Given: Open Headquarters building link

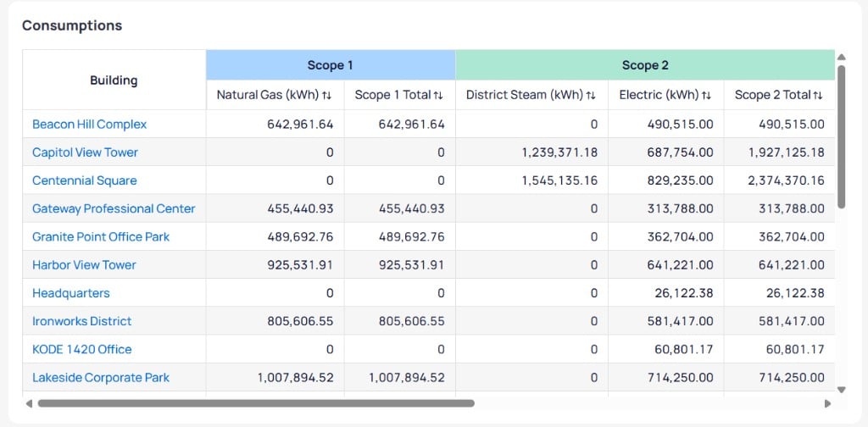Looking at the screenshot, I should 71,293.
